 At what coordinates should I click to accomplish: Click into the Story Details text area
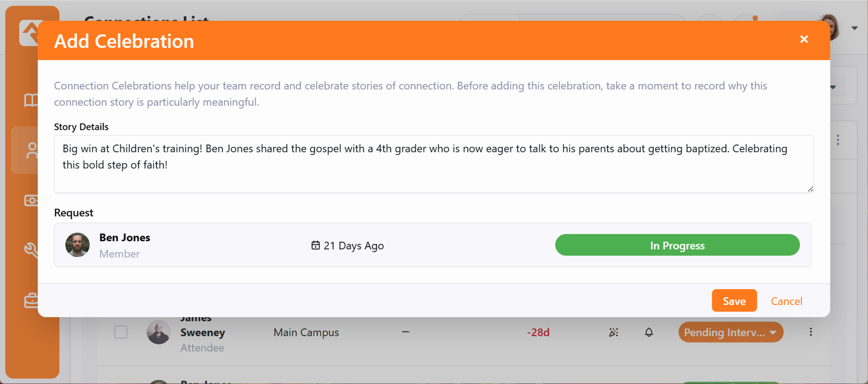click(433, 164)
